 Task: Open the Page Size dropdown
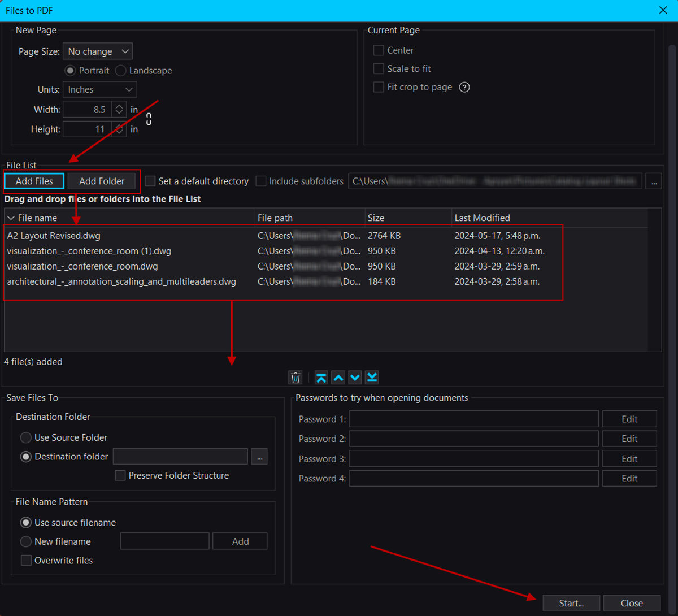97,51
